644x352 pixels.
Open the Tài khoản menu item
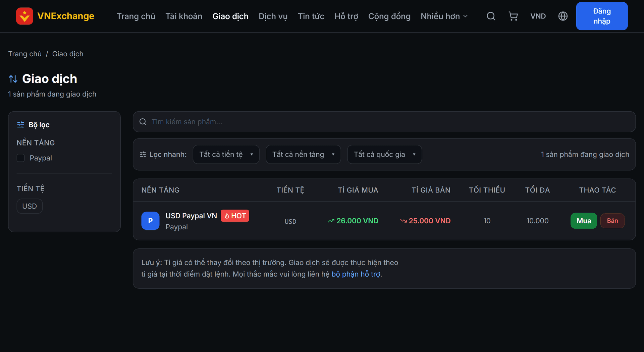pyautogui.click(x=184, y=16)
